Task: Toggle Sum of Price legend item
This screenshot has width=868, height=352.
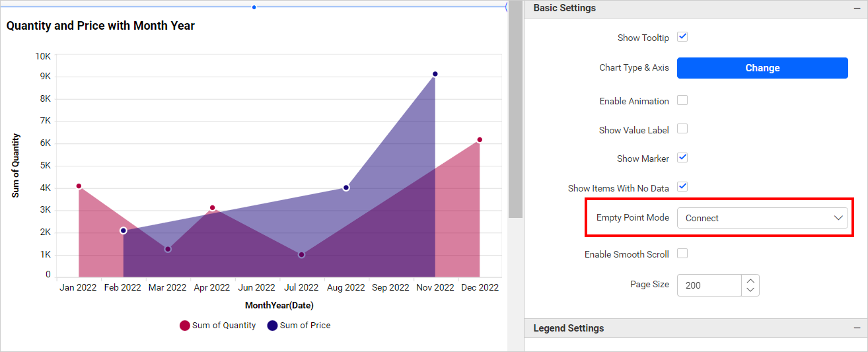Action: click(299, 326)
